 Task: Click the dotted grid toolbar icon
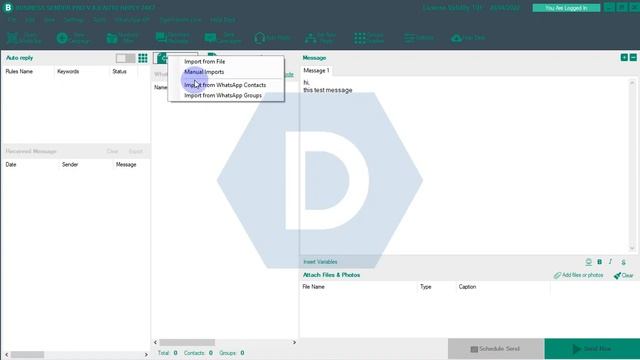point(360,38)
